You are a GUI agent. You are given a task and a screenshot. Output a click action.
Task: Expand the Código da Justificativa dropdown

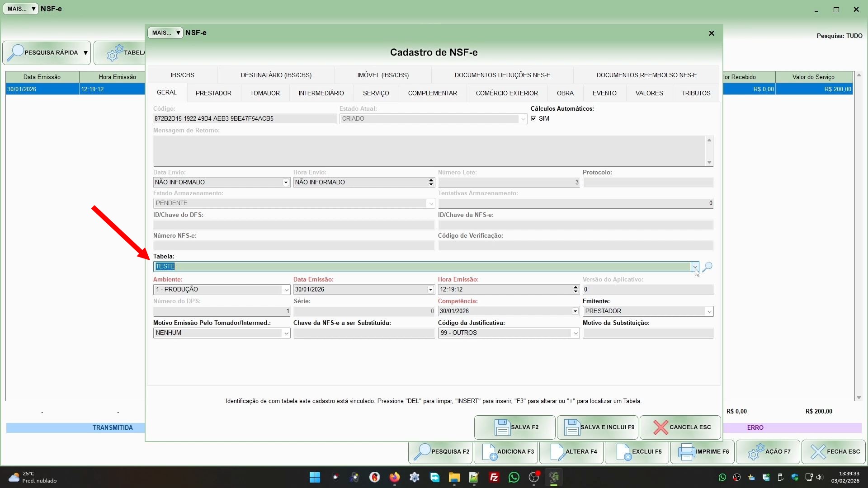tap(575, 333)
